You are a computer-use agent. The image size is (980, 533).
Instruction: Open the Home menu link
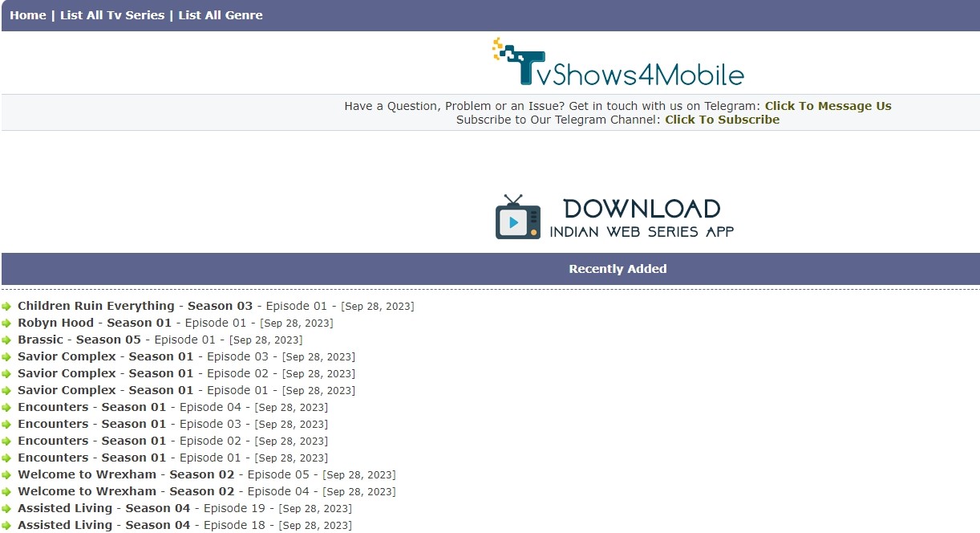click(28, 15)
